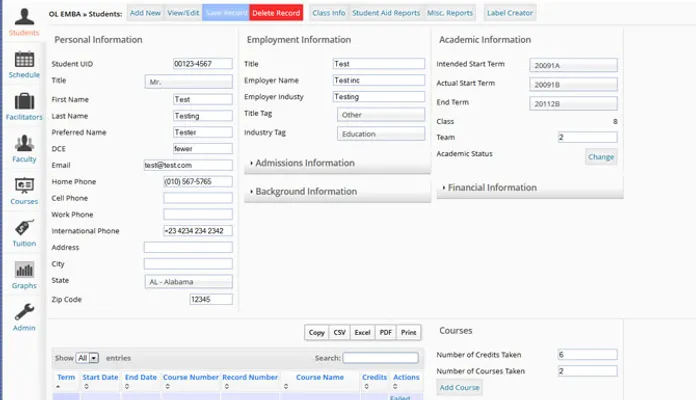This screenshot has height=400, width=696.
Task: Expand the Financial Information section
Action: pos(492,187)
